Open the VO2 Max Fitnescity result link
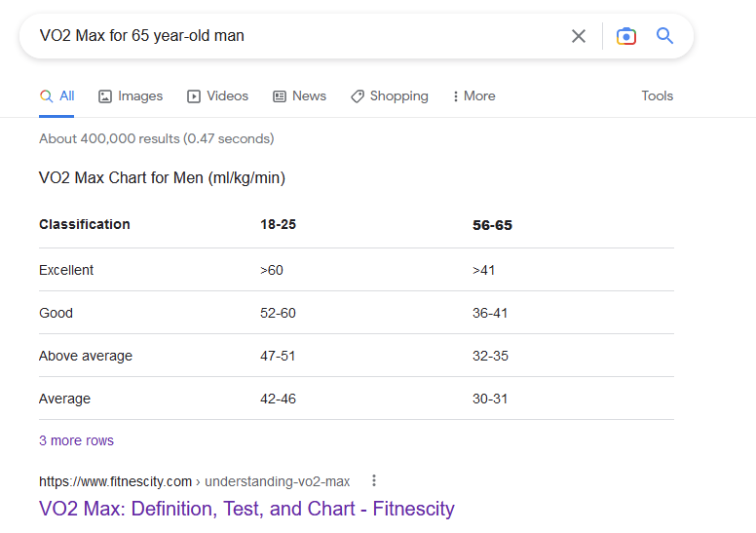 tap(246, 509)
